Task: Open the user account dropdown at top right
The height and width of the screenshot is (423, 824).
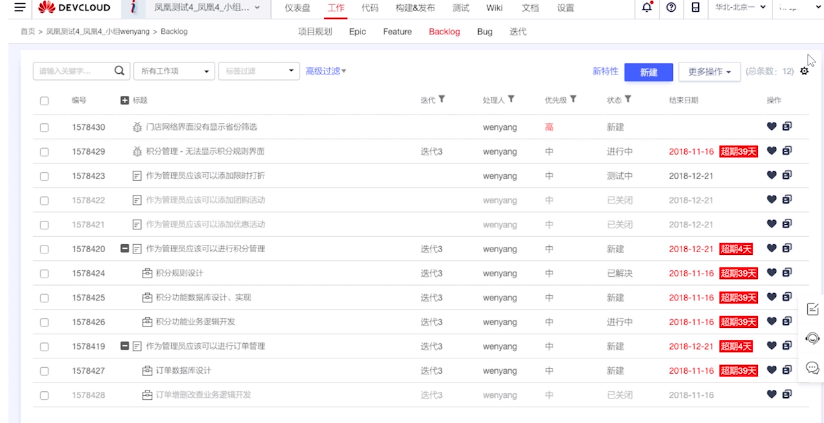Action: coord(799,7)
